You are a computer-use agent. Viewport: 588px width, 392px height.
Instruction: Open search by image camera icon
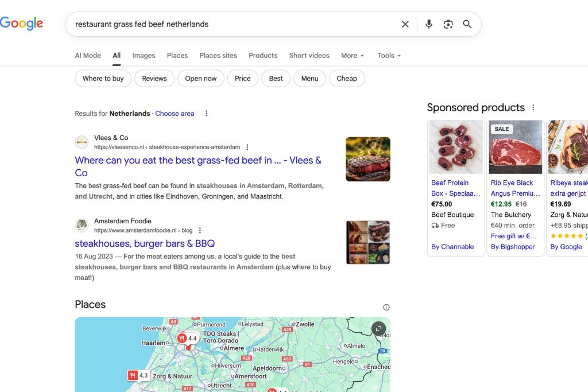point(448,24)
